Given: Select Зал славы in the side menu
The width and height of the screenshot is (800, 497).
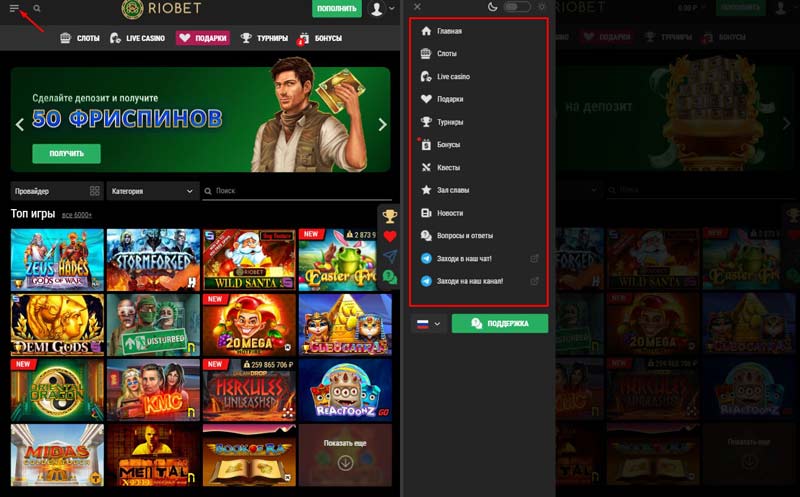Looking at the screenshot, I should [452, 190].
